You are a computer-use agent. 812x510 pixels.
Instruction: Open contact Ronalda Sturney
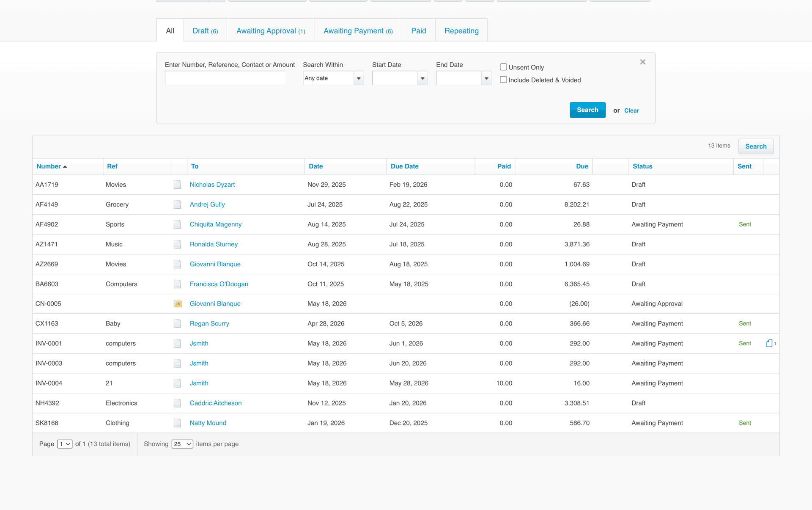214,244
